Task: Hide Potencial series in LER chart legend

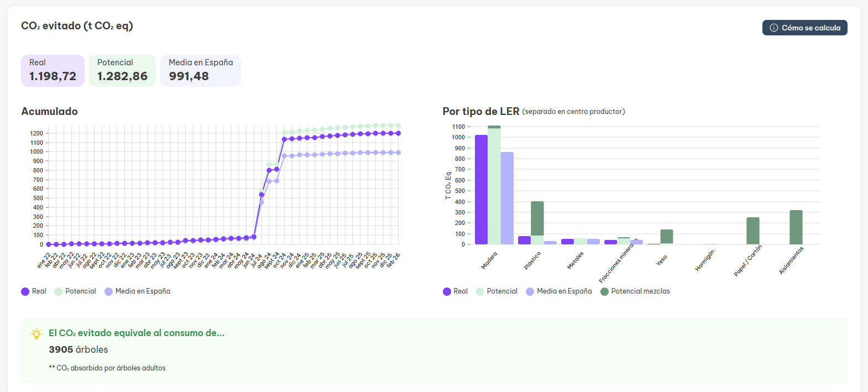Action: pos(497,291)
